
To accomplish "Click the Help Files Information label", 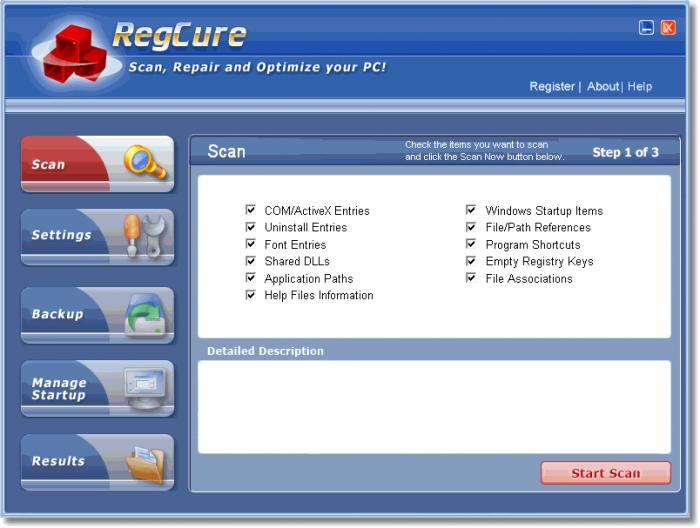I will pyautogui.click(x=319, y=295).
